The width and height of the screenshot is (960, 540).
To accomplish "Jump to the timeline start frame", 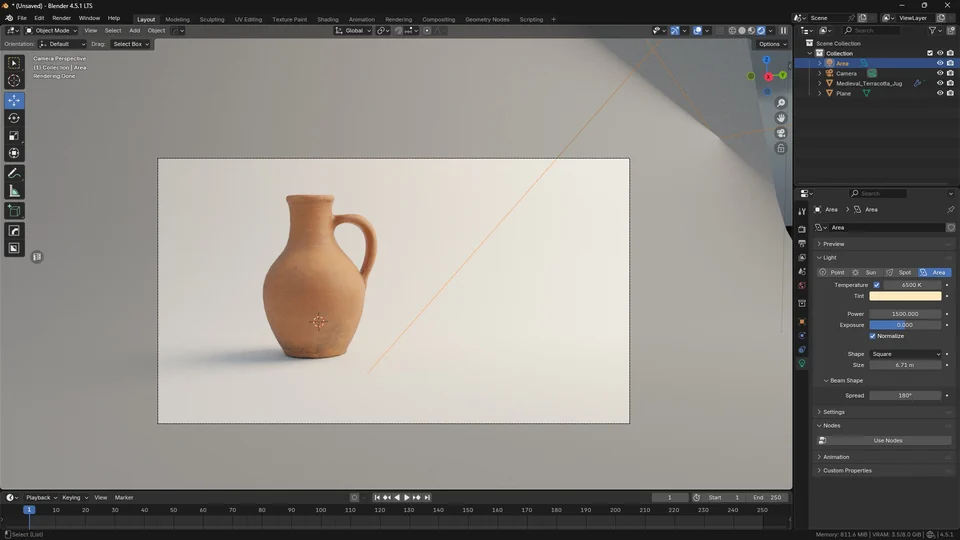I will 377,497.
